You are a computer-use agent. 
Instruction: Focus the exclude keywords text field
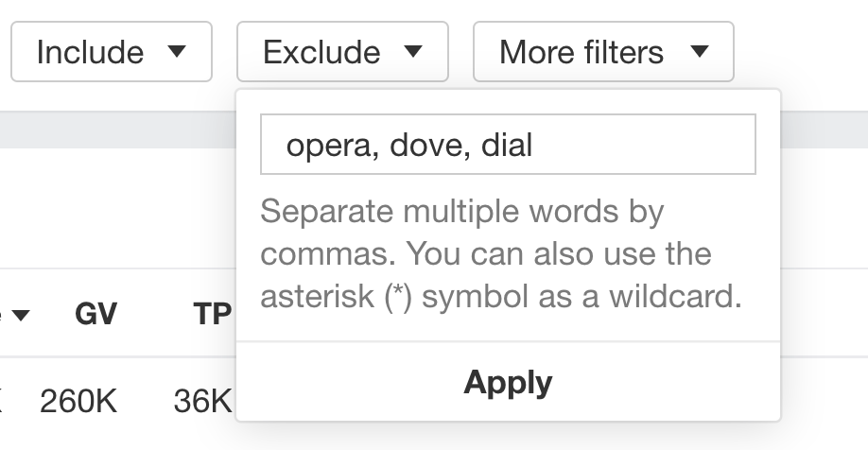coord(508,144)
